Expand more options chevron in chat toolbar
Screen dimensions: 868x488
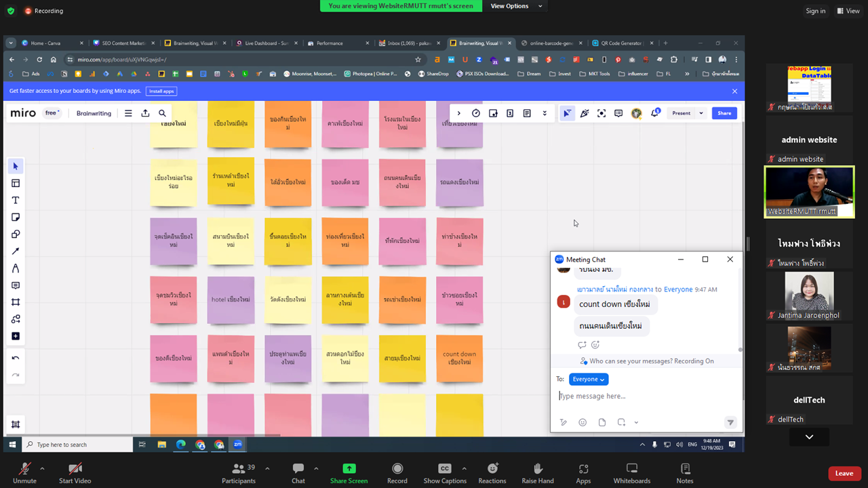(x=636, y=422)
